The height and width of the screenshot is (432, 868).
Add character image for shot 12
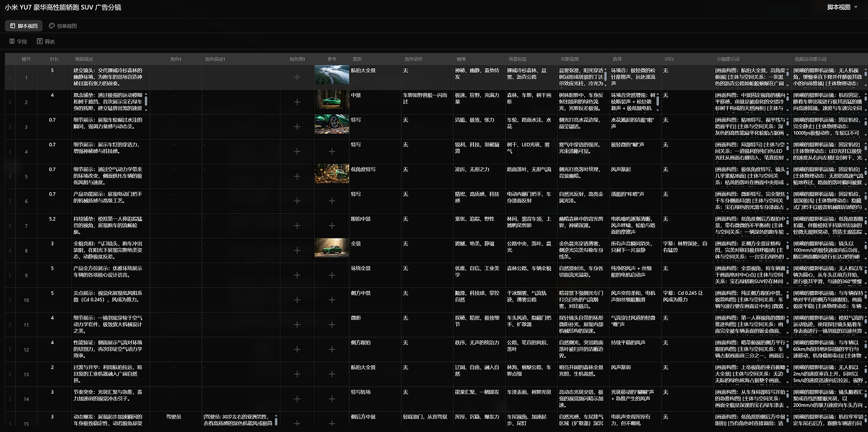tap(297, 349)
